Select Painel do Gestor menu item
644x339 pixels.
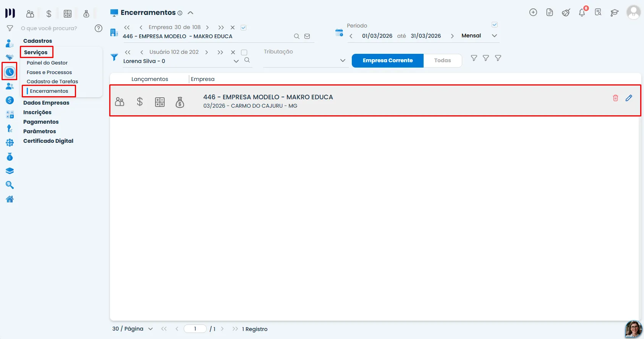(x=47, y=63)
